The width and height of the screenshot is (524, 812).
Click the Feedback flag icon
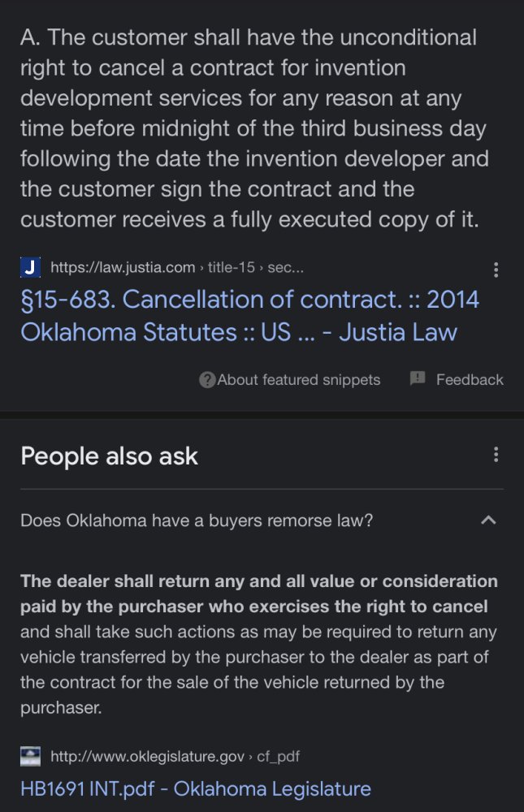418,378
